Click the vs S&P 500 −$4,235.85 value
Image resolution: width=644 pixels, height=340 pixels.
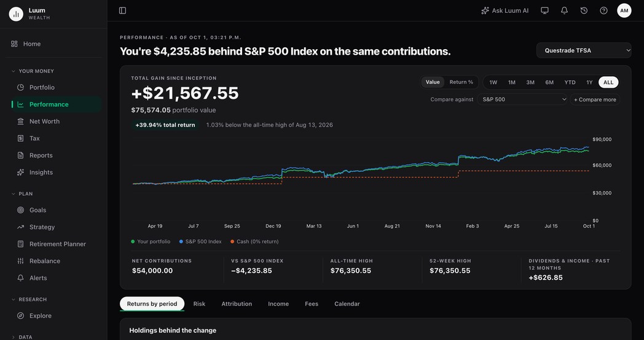[251, 271]
